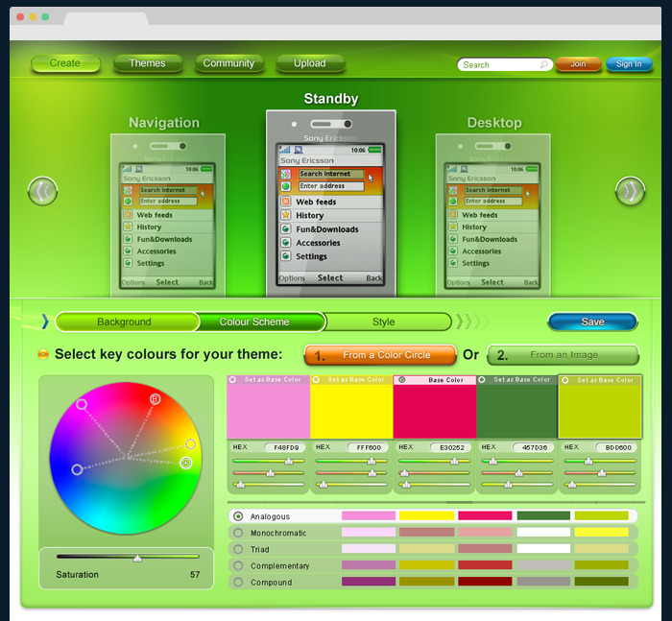Viewport: 672px width, 621px height.
Task: Click the Sign In button
Action: (629, 64)
